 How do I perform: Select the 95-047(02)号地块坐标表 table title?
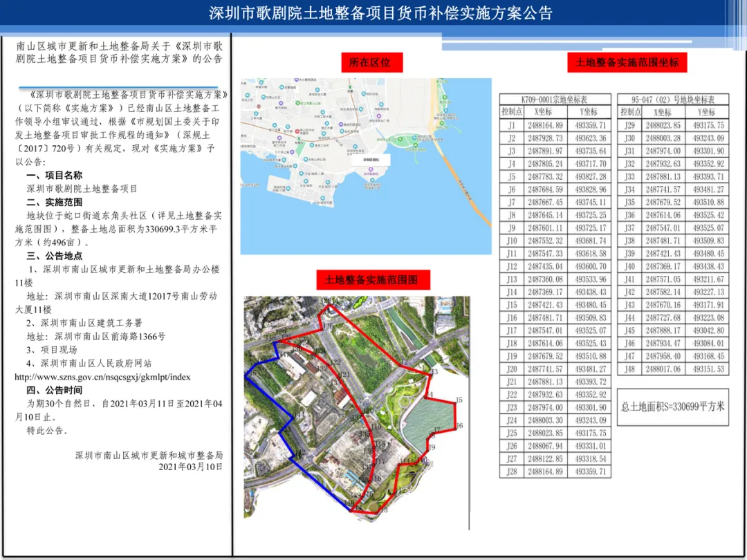tap(672, 99)
